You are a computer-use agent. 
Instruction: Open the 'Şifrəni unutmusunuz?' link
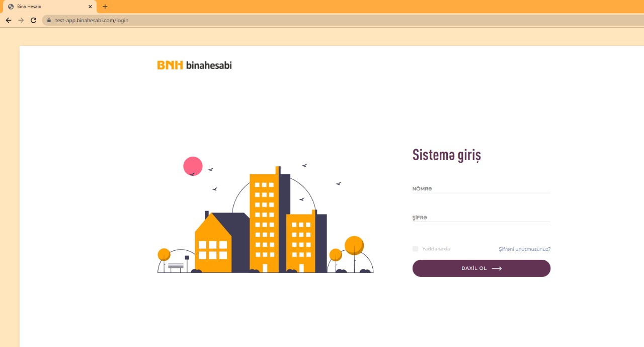524,249
